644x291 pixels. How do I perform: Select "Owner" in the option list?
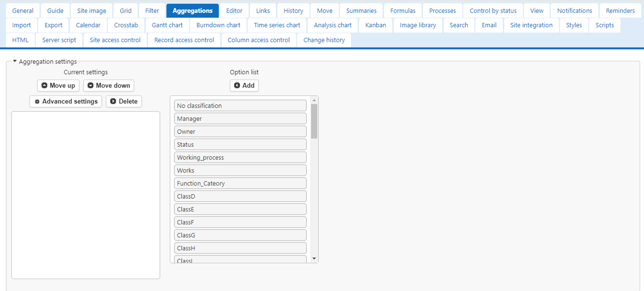tap(240, 132)
